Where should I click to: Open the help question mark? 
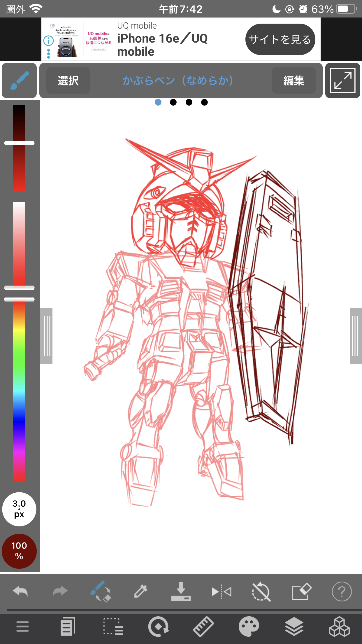[342, 592]
